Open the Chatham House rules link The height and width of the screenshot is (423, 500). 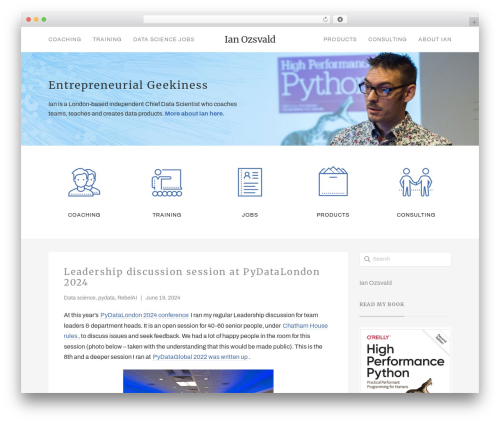tap(305, 326)
